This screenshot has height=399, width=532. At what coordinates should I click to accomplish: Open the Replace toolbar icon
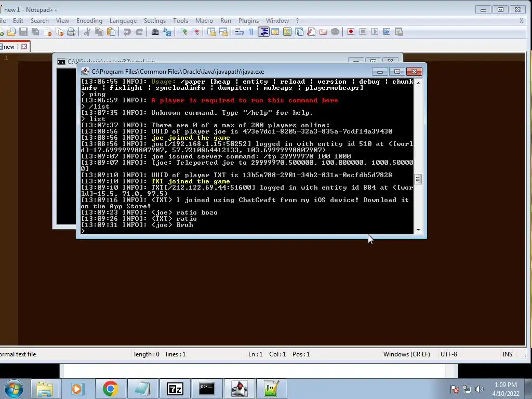[x=167, y=32]
